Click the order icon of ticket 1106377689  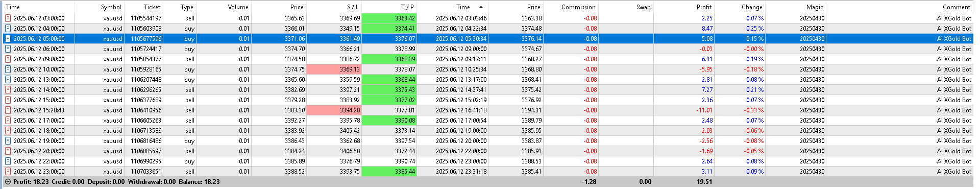8,100
